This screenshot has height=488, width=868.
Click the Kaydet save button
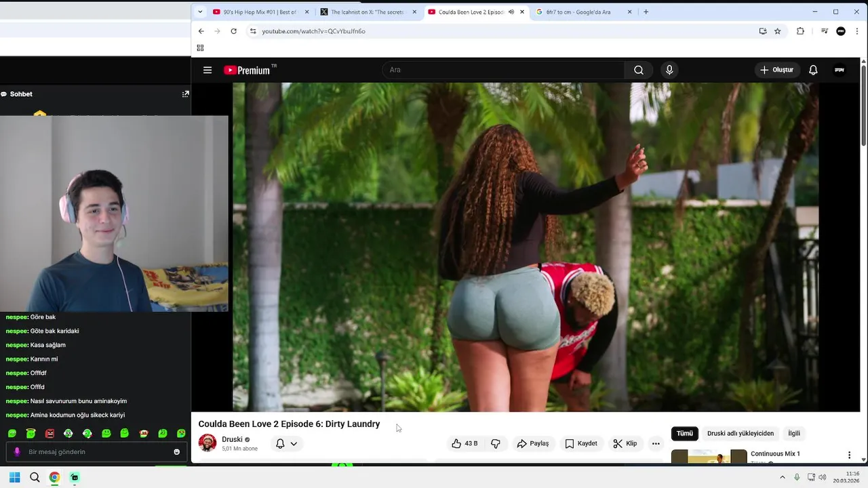click(581, 443)
